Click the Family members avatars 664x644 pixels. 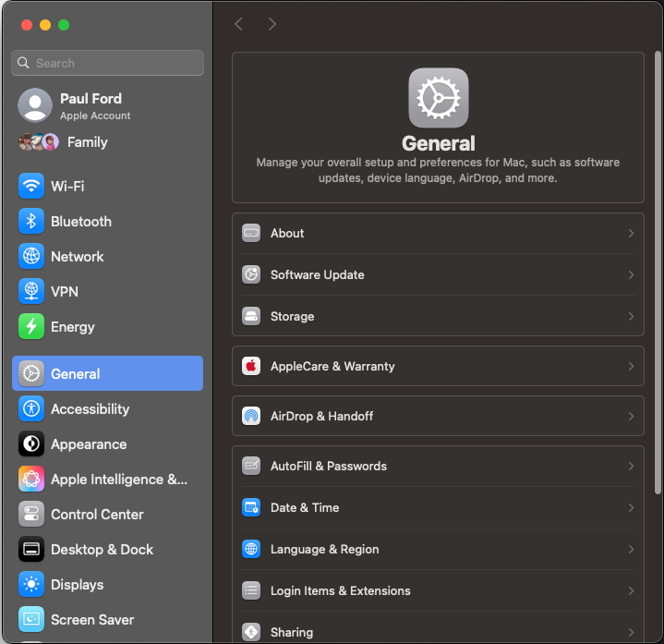tap(39, 142)
